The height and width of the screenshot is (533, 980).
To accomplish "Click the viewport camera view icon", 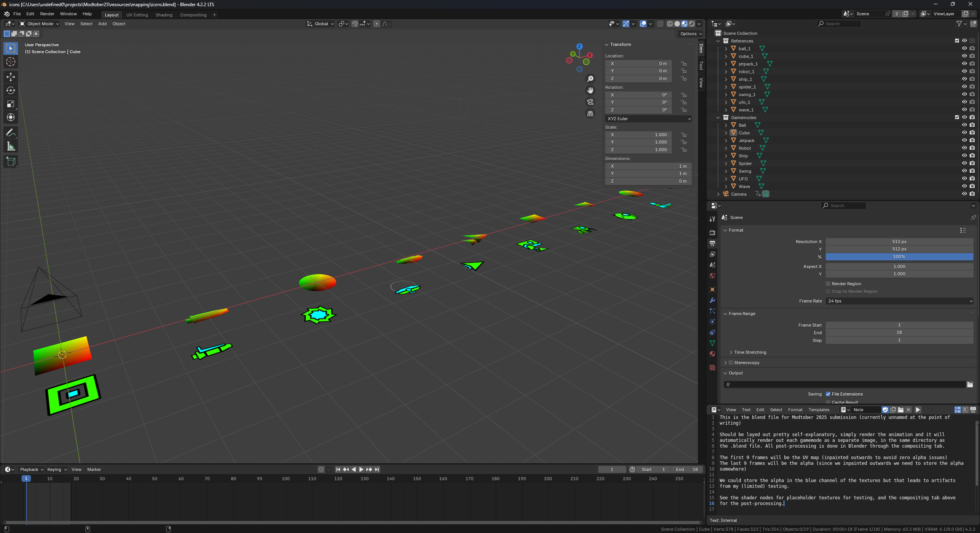I will tap(590, 102).
